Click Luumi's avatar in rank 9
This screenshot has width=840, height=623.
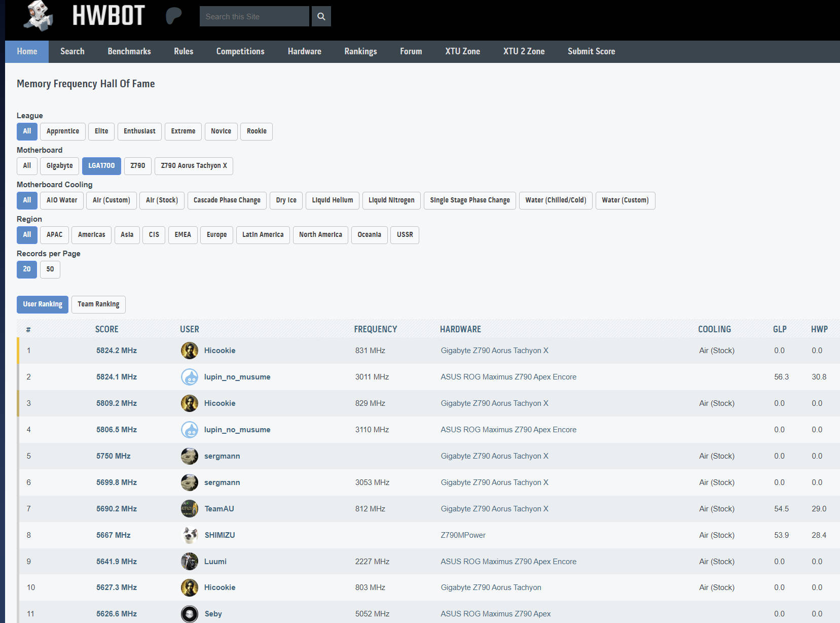tap(190, 562)
